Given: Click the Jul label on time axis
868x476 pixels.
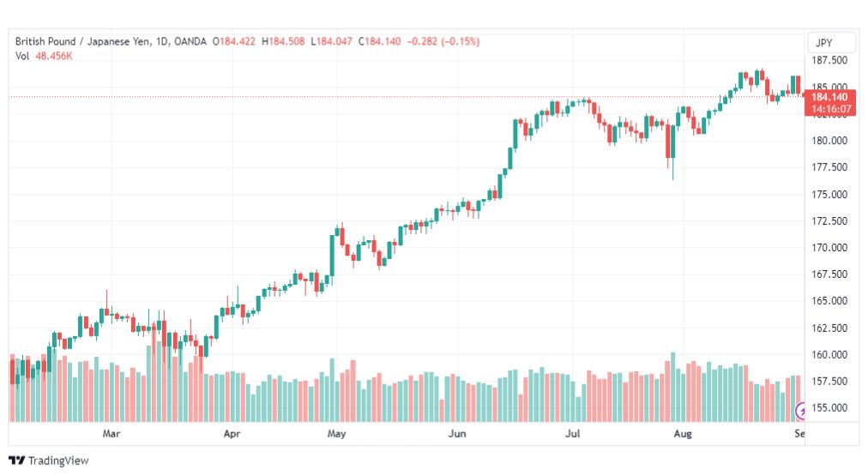Looking at the screenshot, I should pos(572,433).
